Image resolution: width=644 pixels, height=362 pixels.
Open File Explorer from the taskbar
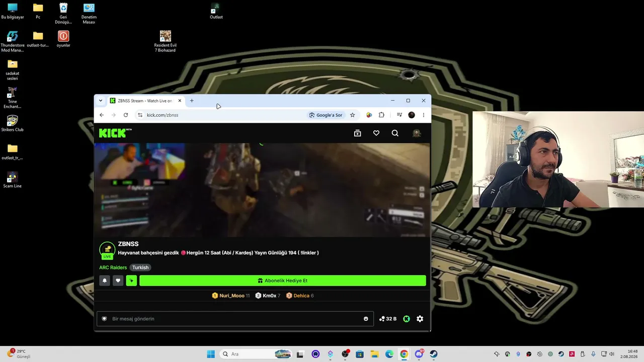click(375, 354)
